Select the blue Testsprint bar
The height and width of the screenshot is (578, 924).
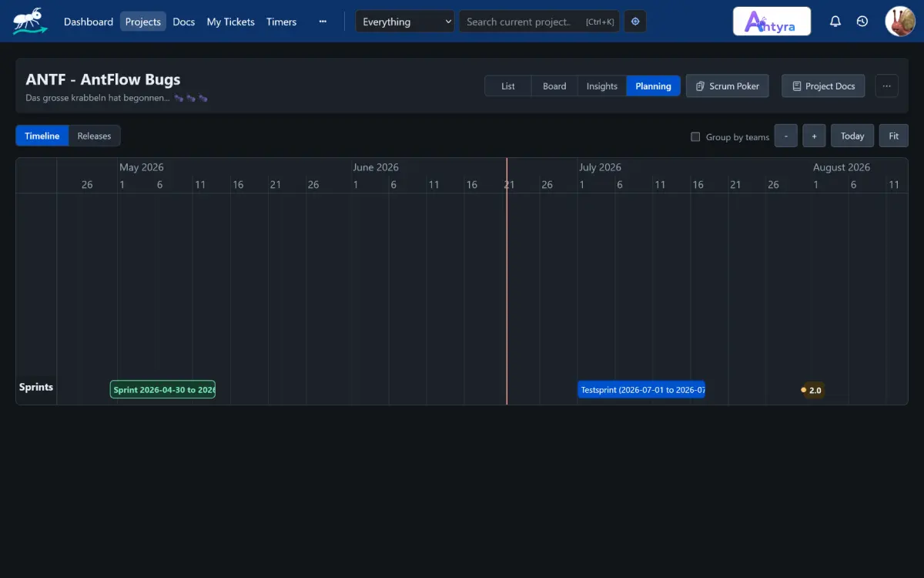click(641, 390)
